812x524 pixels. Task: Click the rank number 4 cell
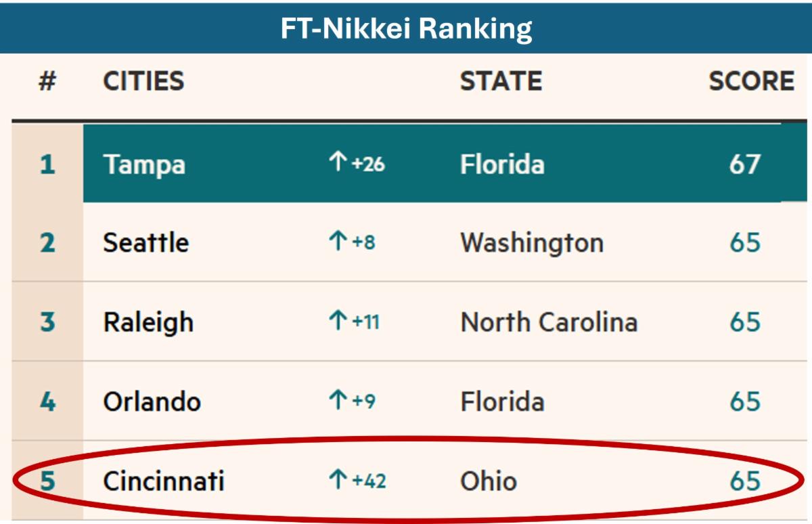pos(47,401)
